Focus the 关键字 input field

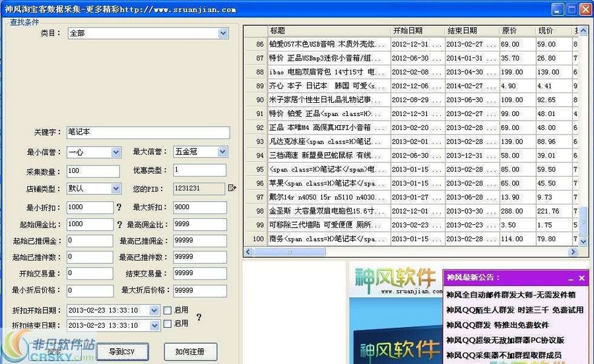coord(148,133)
